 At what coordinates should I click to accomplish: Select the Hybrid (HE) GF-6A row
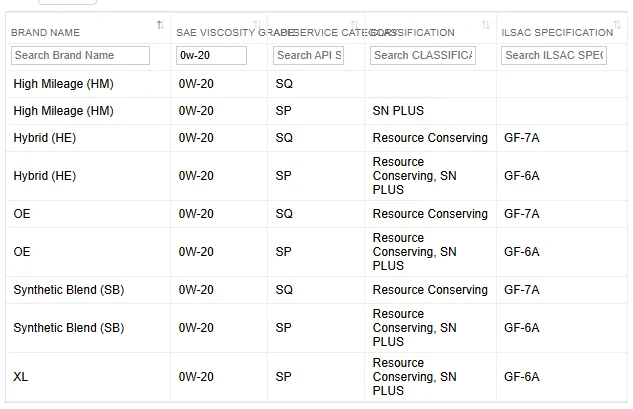click(316, 176)
